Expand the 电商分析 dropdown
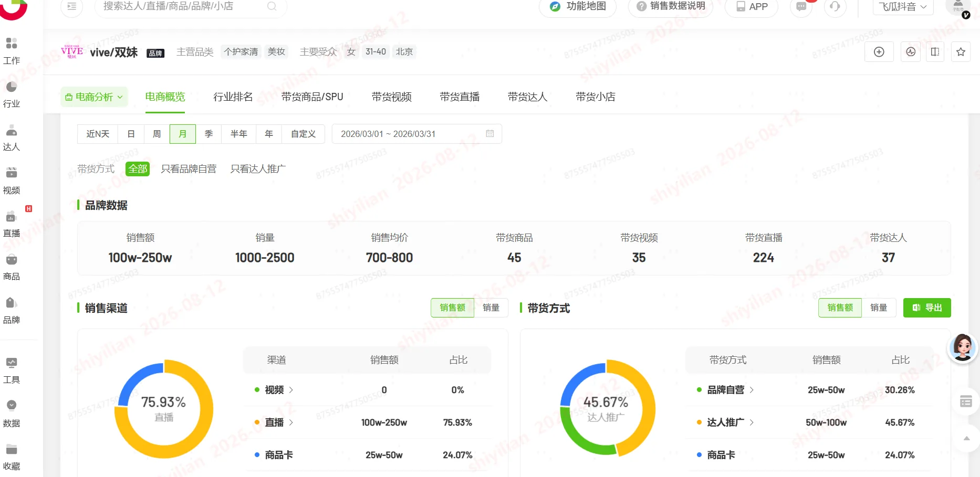The height and width of the screenshot is (477, 980). pos(94,97)
